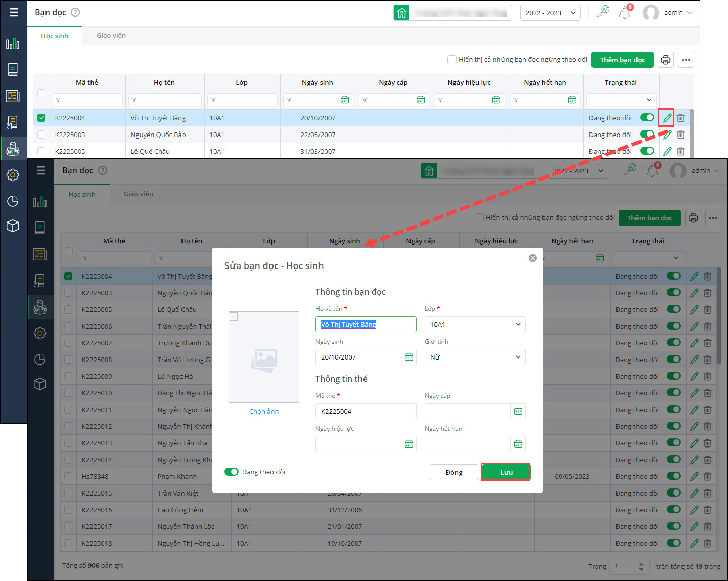Delete Nguyễn Quốc Bảo in the undimmed list
This screenshot has width=728, height=581.
681,135
